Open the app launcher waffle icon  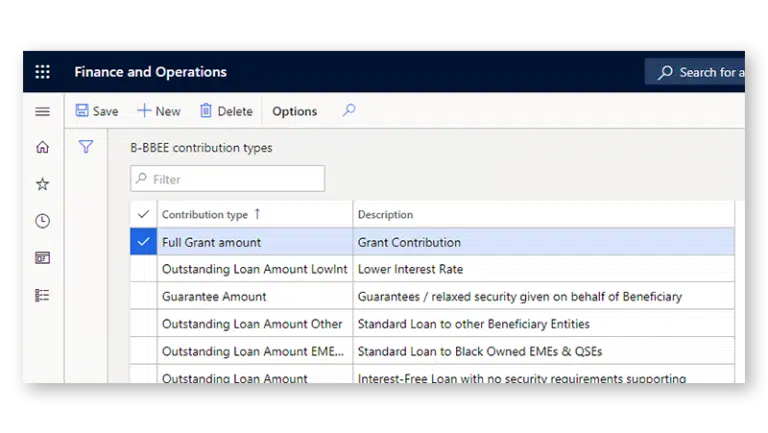[42, 72]
